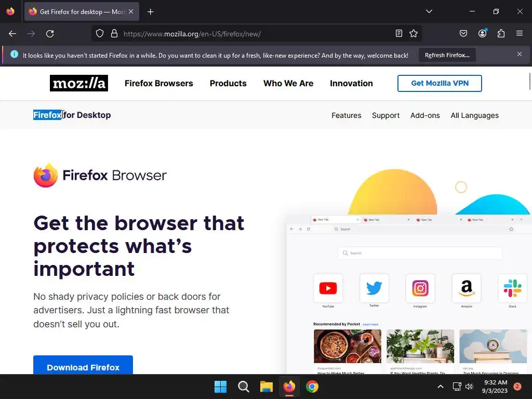
Task: Open the Windows Start menu
Action: [220, 387]
